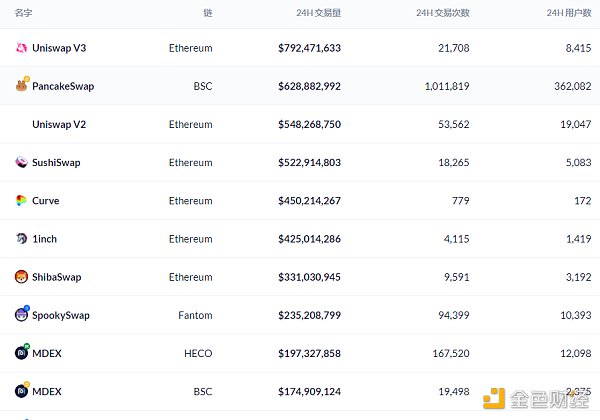Image resolution: width=600 pixels, height=420 pixels.
Task: Click the SpookySwap ghost logo icon
Action: coord(21,315)
